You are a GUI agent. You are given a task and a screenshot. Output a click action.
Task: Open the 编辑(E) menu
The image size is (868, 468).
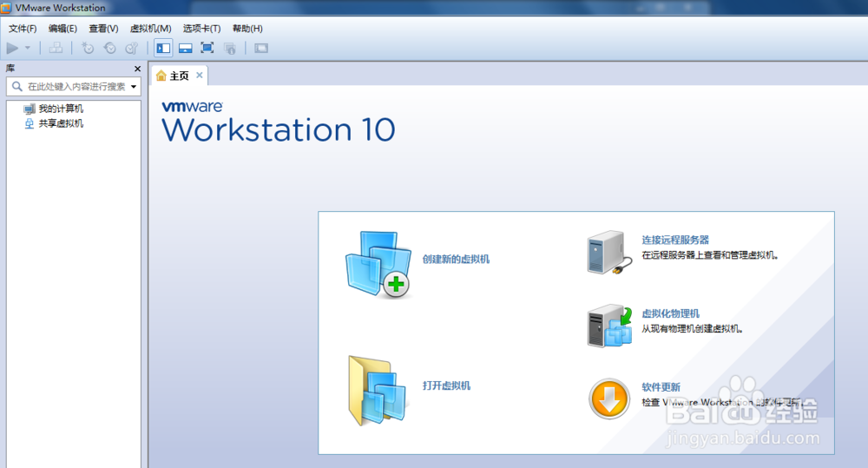coord(62,29)
